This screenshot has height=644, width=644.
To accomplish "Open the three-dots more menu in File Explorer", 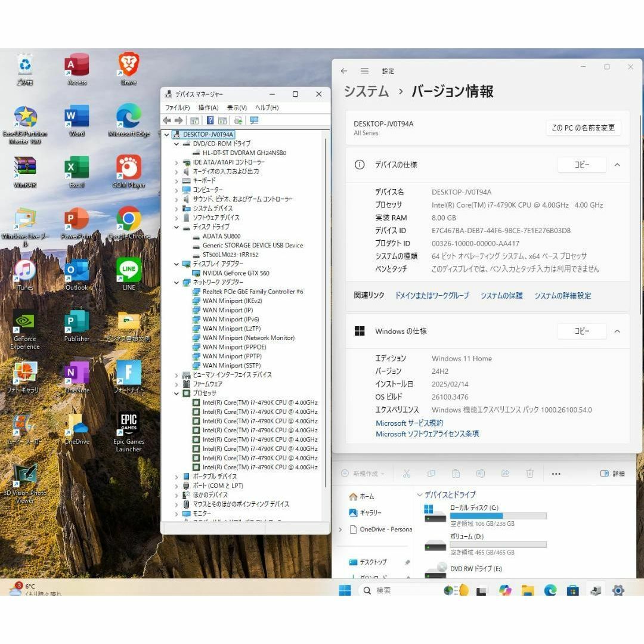I will click(x=556, y=474).
